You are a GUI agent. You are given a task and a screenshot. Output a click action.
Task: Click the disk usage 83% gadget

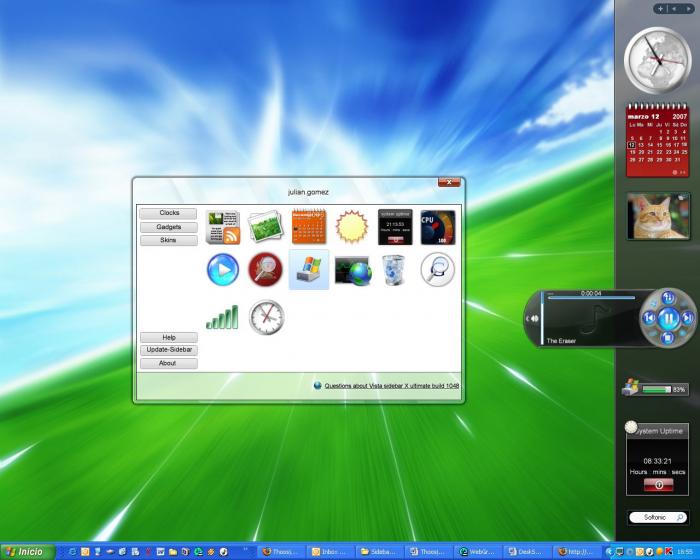pos(655,389)
